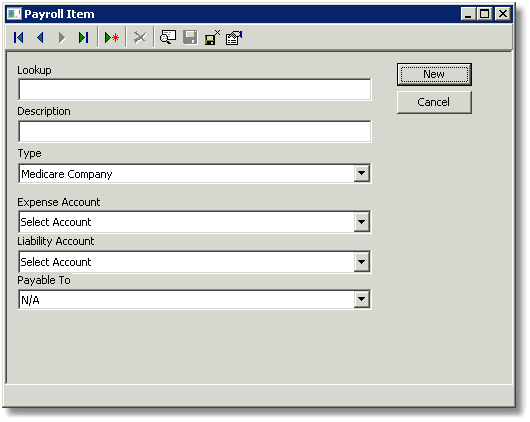Click the delete record icon

click(x=140, y=38)
